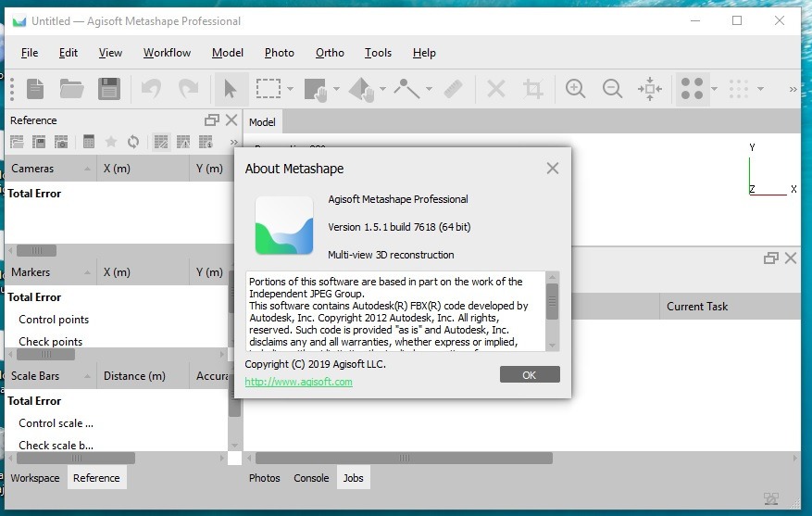The width and height of the screenshot is (812, 516).
Task: Open the Move Object dropdown arrow
Action: pos(382,89)
